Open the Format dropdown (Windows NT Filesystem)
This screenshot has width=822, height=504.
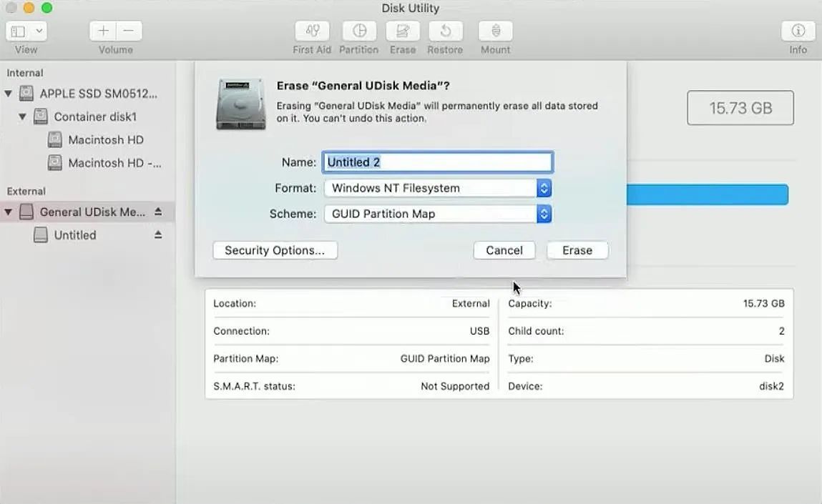[x=438, y=188]
